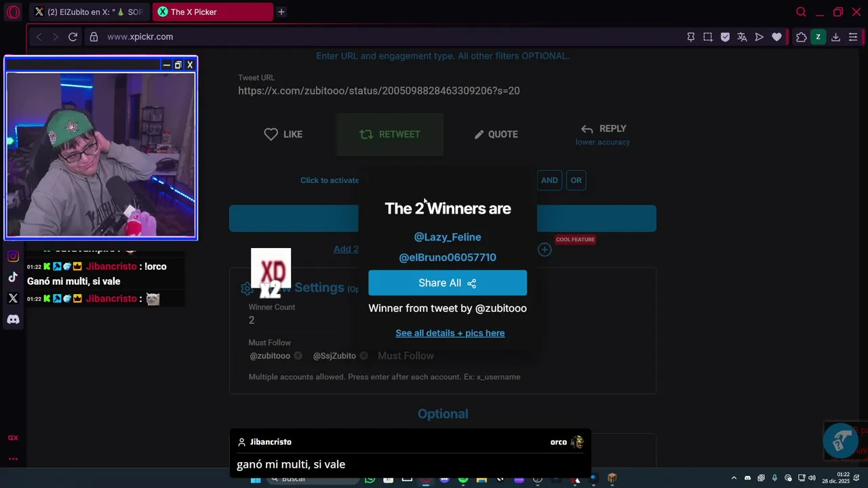
Task: Open the Flow send arrow icon
Action: (x=759, y=37)
